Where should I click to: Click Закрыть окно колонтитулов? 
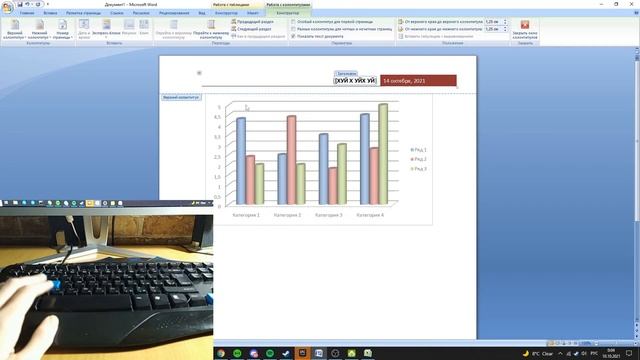click(525, 29)
